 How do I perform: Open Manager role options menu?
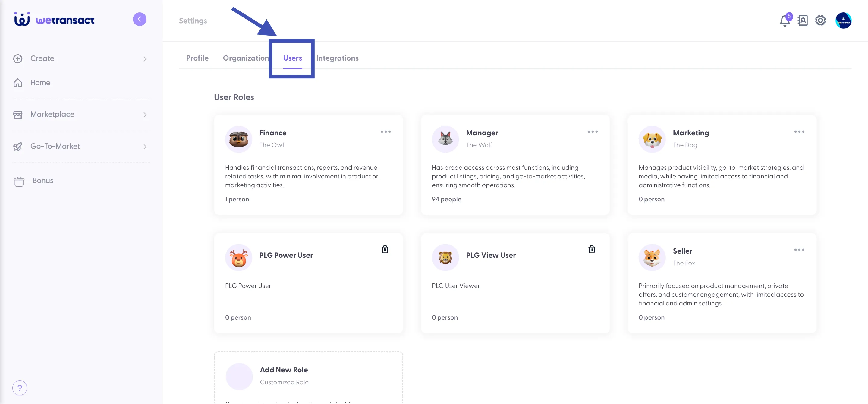point(592,132)
